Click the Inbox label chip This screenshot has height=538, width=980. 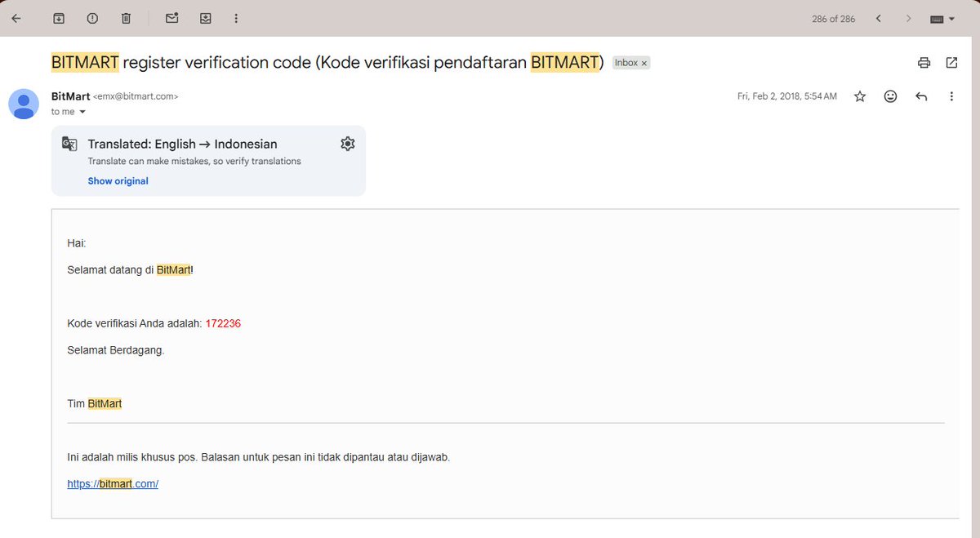coord(626,63)
